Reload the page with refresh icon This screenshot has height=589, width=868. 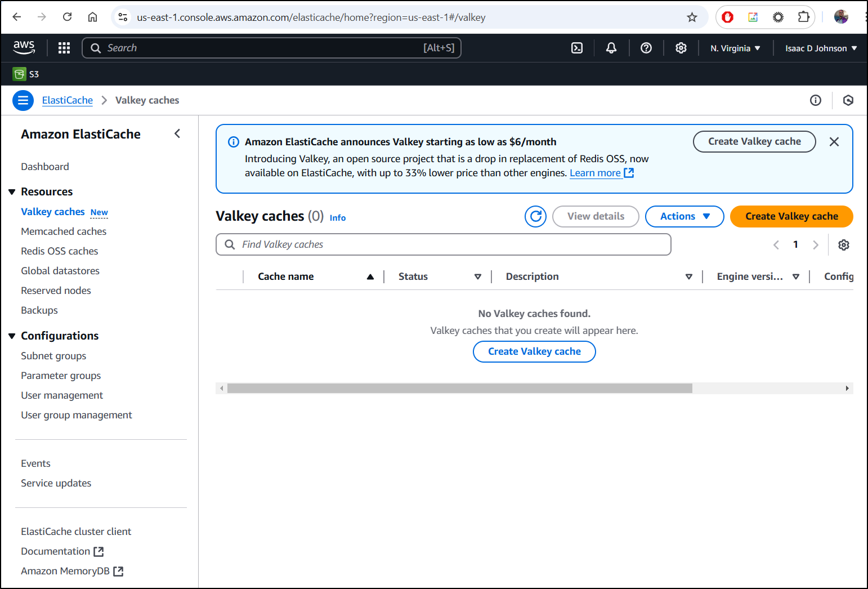[67, 17]
